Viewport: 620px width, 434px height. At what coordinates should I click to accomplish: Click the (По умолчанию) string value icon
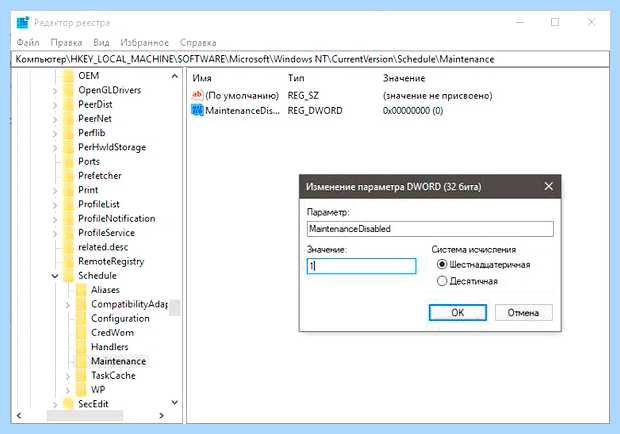[197, 95]
